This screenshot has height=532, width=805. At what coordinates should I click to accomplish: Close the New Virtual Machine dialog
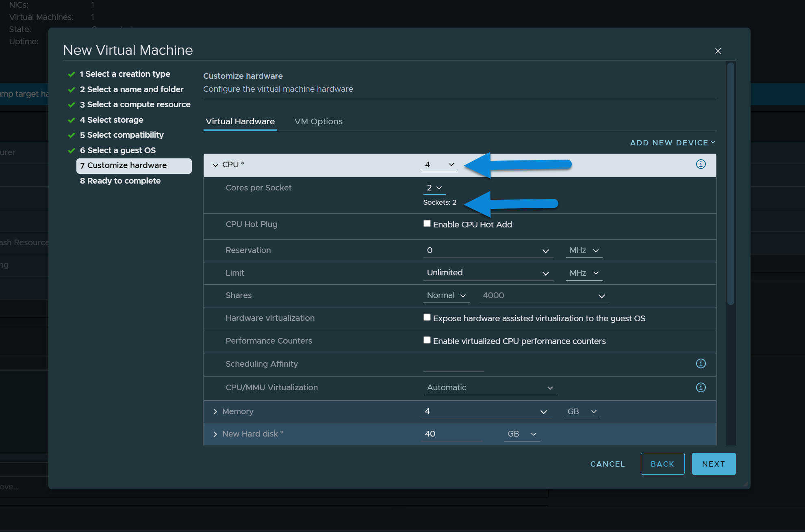pos(718,51)
